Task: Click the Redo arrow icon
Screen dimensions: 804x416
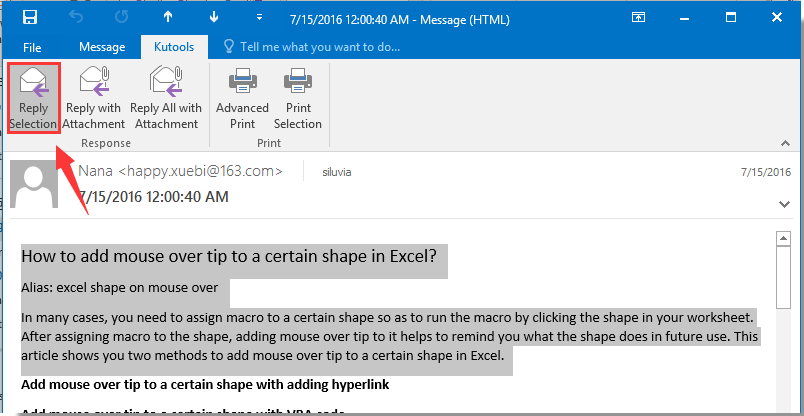Action: 123,18
